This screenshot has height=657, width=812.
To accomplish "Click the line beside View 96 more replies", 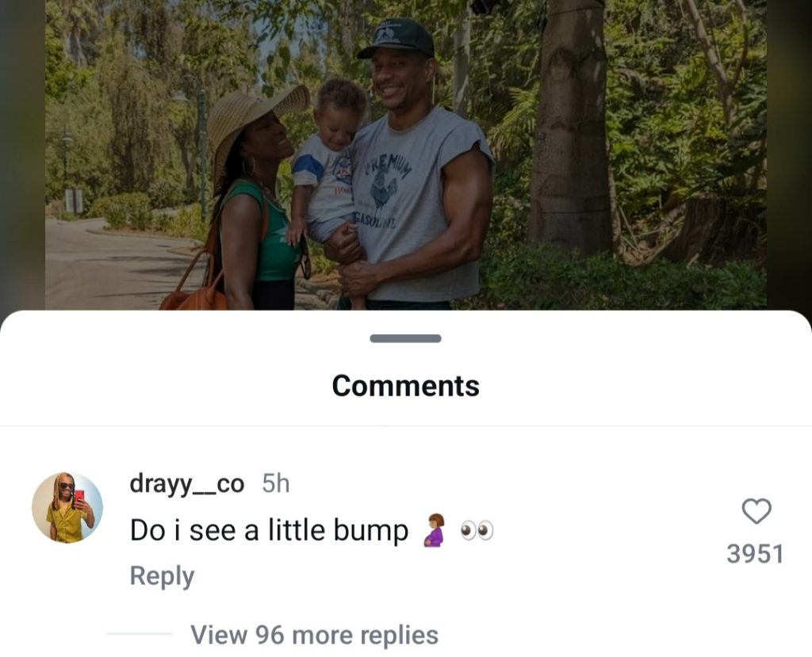I will pos(140,634).
